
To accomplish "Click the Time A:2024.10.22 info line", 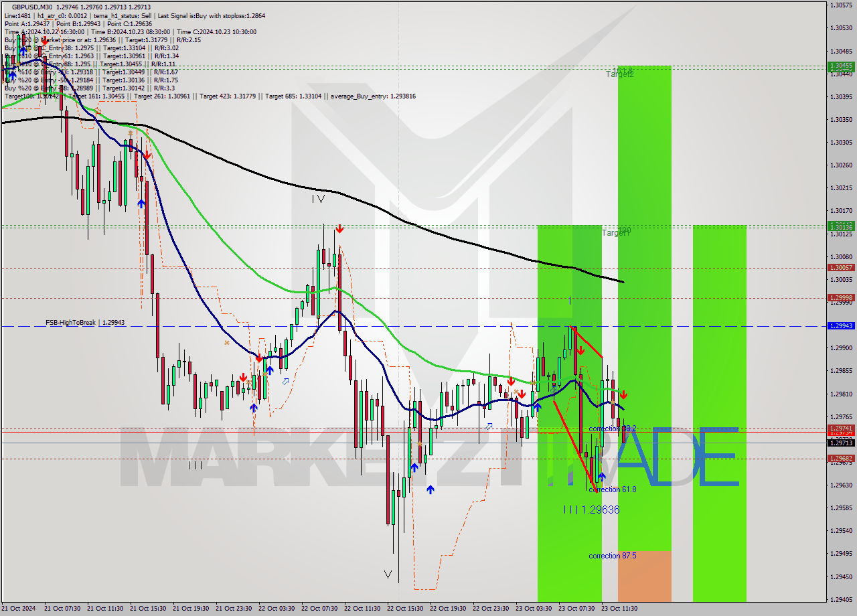I will (130, 31).
